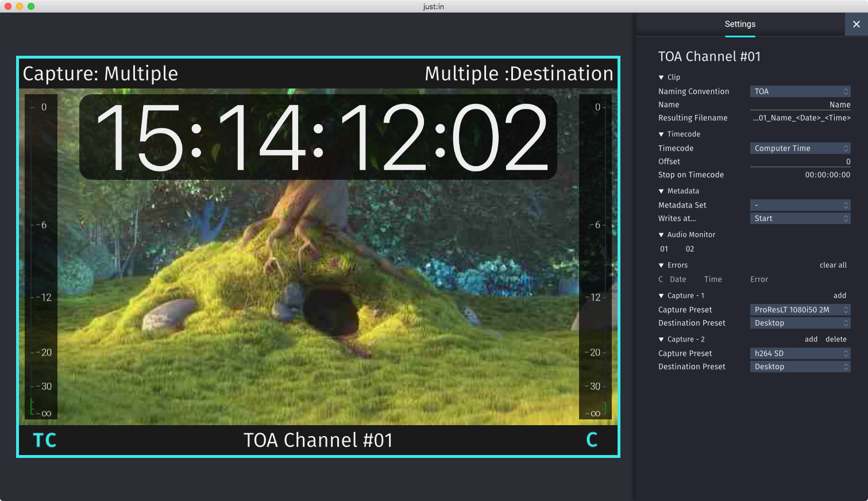Click the C capture indicator

coord(592,440)
